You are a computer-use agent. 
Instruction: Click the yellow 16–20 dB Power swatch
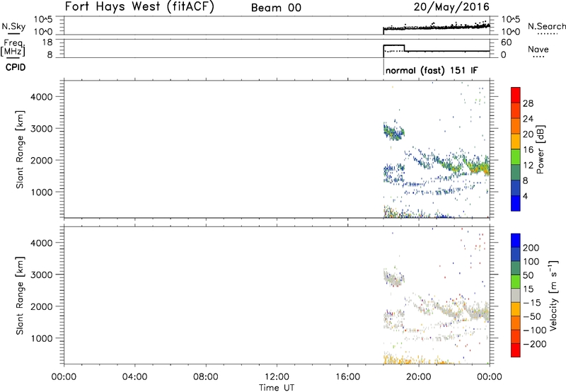(x=516, y=141)
